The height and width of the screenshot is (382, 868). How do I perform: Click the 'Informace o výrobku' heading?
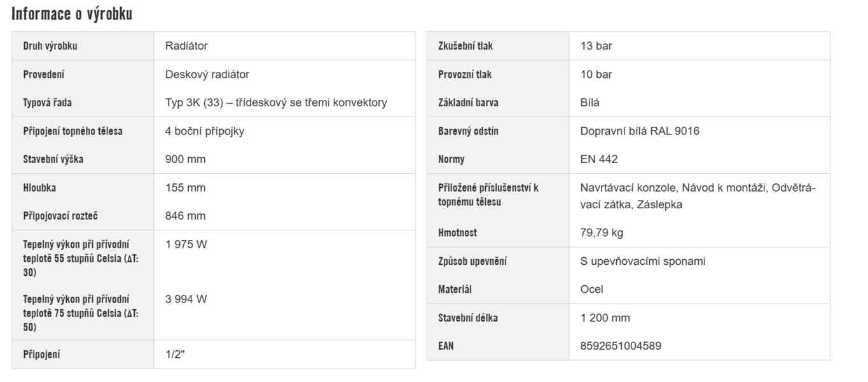(72, 14)
